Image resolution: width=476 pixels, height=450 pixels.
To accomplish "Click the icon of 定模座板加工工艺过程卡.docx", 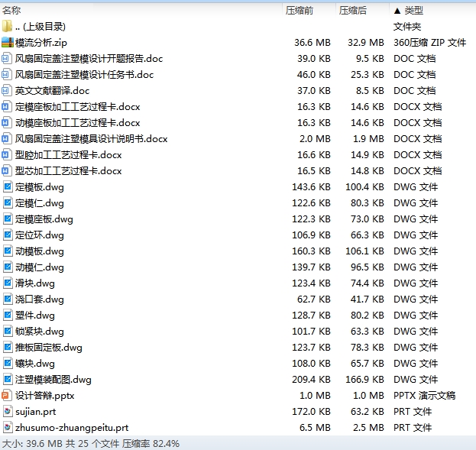I will coord(6,107).
